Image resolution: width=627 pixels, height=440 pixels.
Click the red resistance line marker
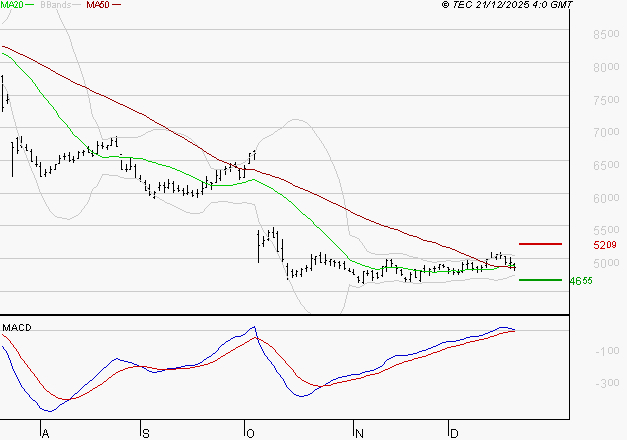click(x=540, y=244)
